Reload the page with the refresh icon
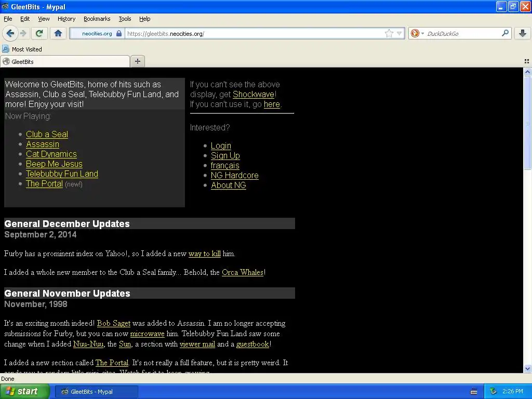Image resolution: width=532 pixels, height=399 pixels. [x=39, y=33]
